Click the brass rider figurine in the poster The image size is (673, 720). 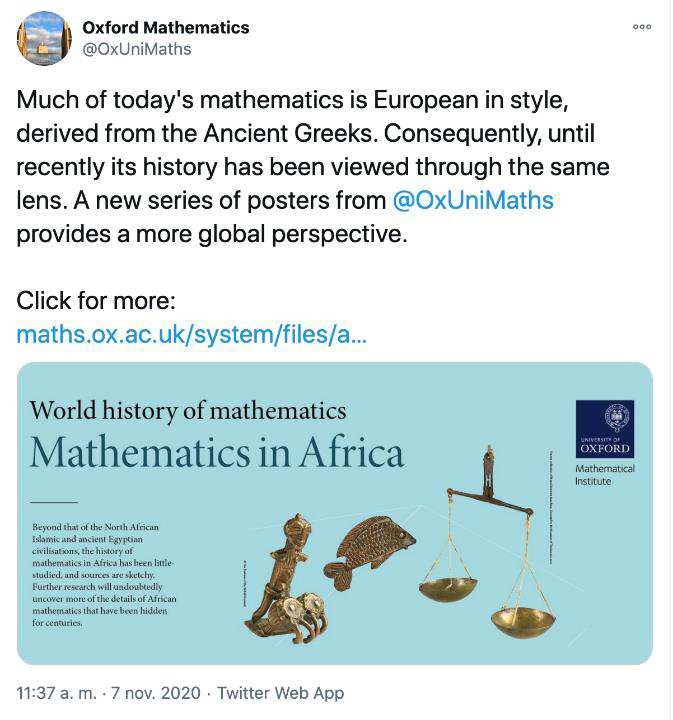[288, 580]
